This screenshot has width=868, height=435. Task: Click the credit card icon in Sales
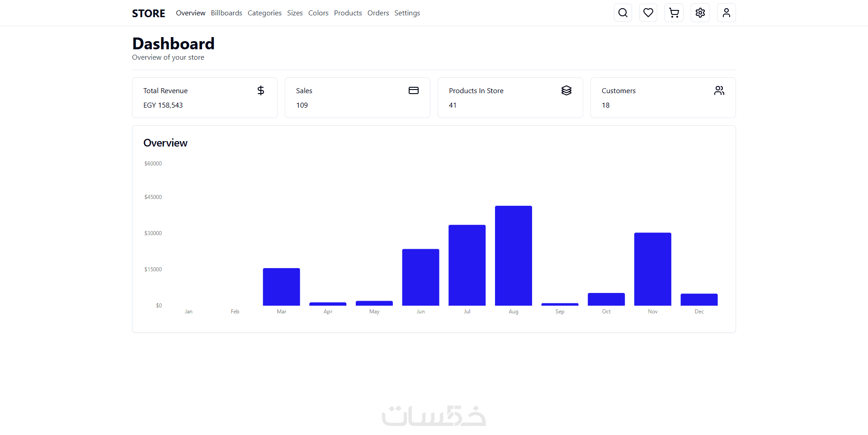point(414,90)
